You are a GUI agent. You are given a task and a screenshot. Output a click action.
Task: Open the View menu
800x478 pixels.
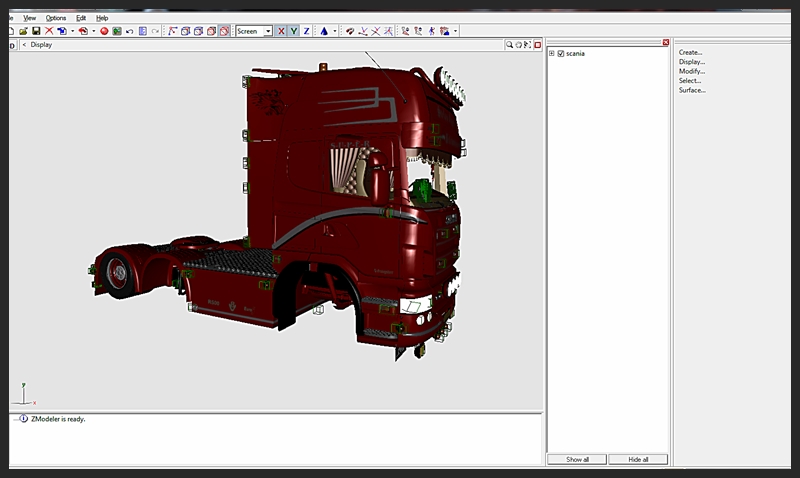(x=30, y=18)
